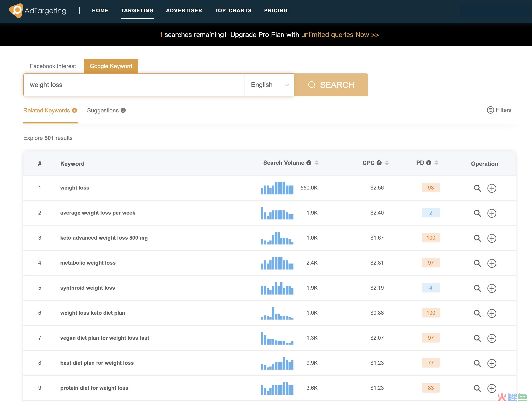Click weight loss keto diet plan volume chart
Viewport: 532px width, 402px height.
pyautogui.click(x=277, y=313)
